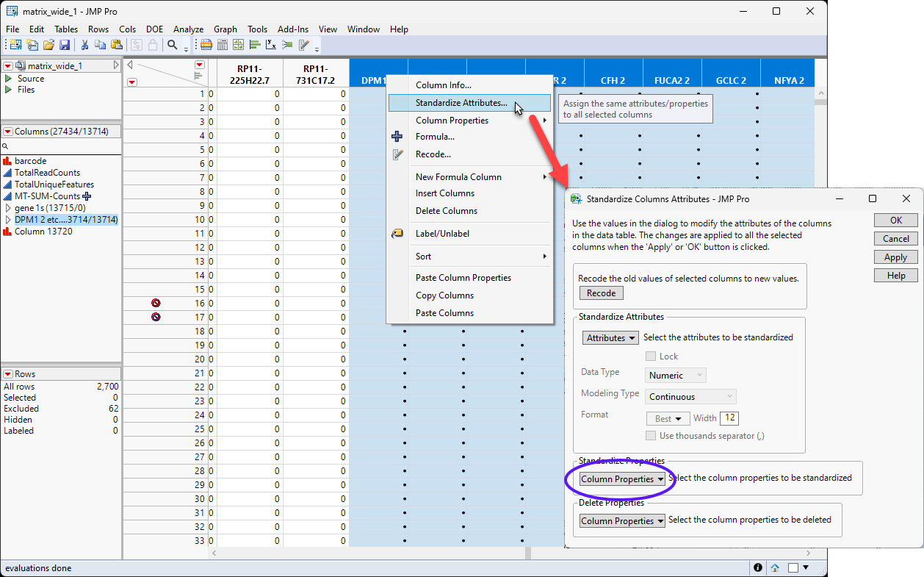
Task: Enable Use thousands separator checkbox
Action: point(650,436)
